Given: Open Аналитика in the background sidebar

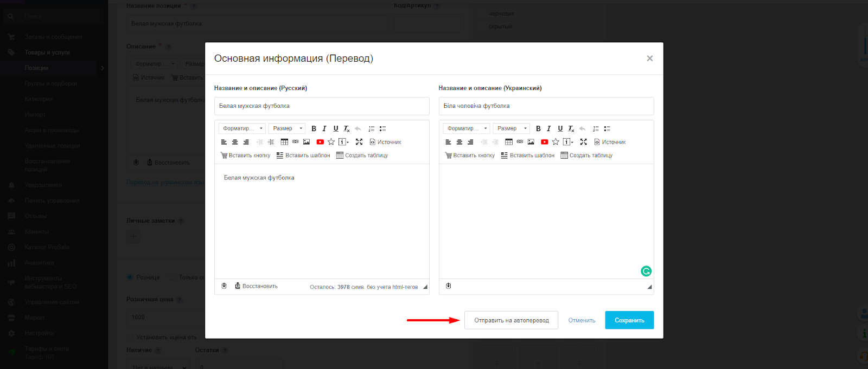Looking at the screenshot, I should pyautogui.click(x=39, y=263).
